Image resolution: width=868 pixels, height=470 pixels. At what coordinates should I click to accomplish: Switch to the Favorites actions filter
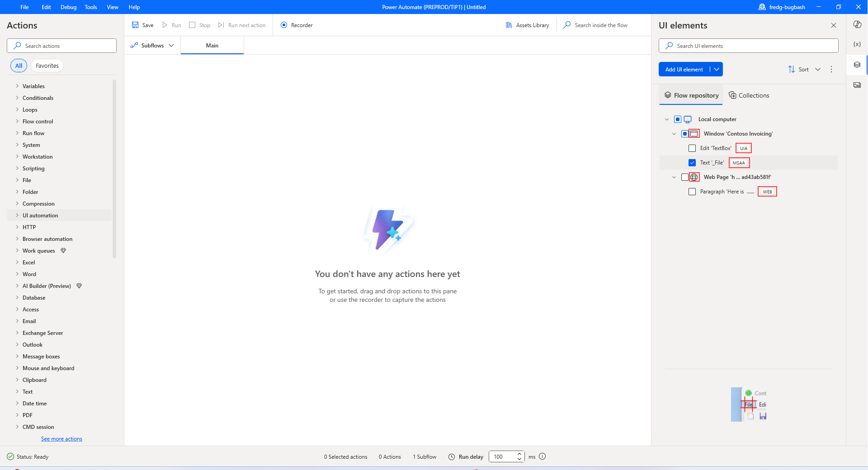[x=47, y=66]
